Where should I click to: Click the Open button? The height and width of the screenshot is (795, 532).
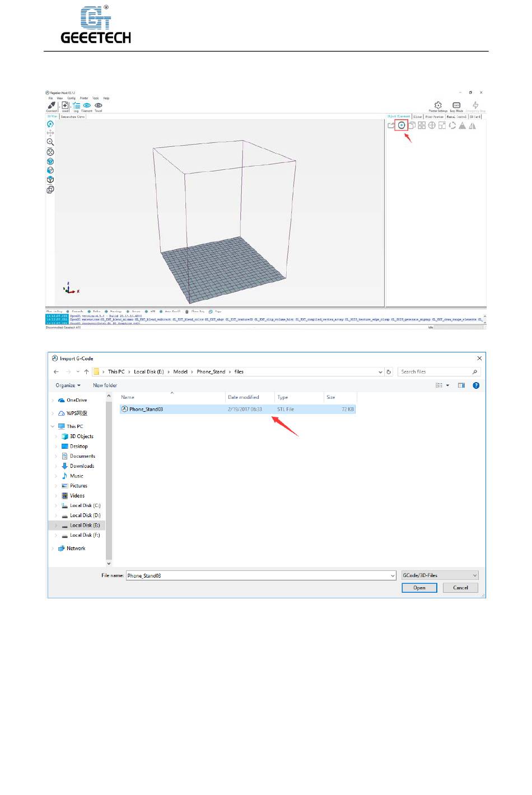[x=419, y=588]
